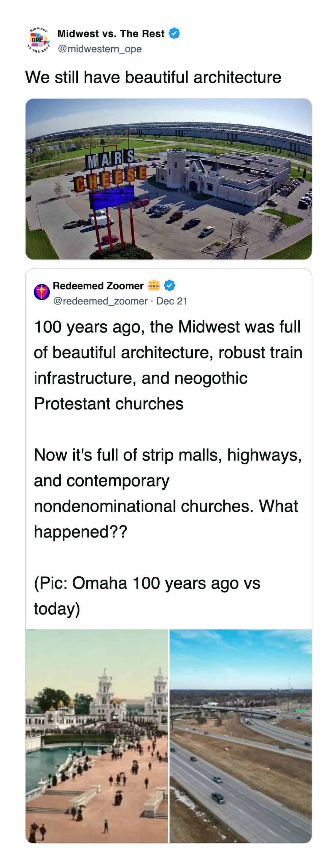336x868 pixels.
Task: Click the "Now it's full of strip malls" paragraph
Action: tap(168, 493)
